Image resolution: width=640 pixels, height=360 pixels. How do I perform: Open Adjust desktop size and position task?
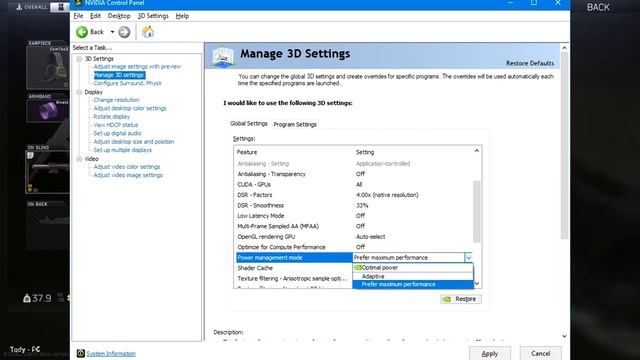(134, 142)
